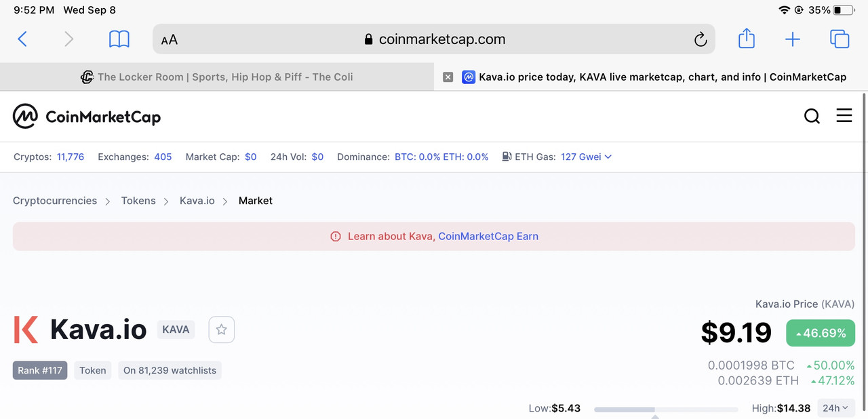
Task: Click the 0.0001998 BTC price
Action: point(751,365)
